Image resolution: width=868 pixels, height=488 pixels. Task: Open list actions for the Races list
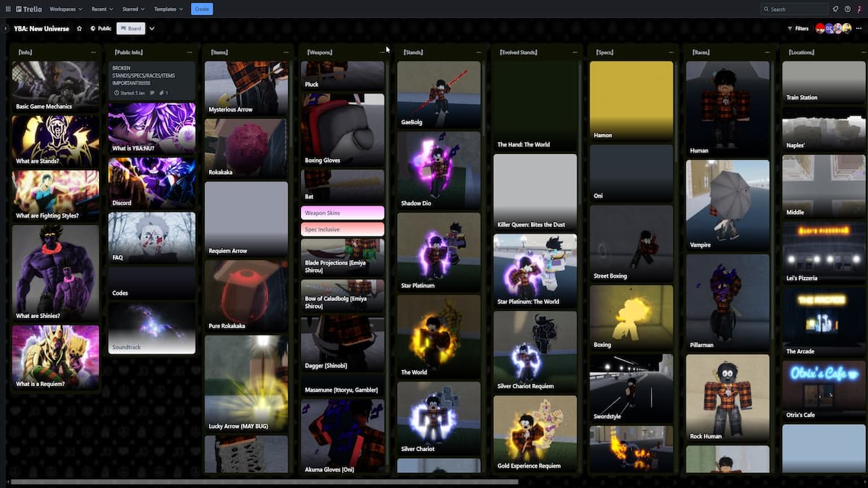[x=767, y=53]
